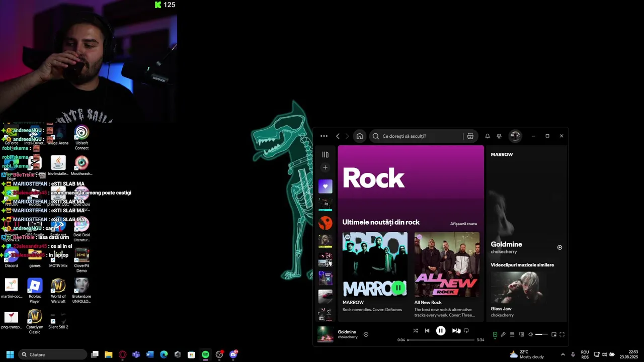The width and height of the screenshot is (644, 362).
Task: Open Cataclysm Classic desktop shortcut
Action: click(35, 322)
